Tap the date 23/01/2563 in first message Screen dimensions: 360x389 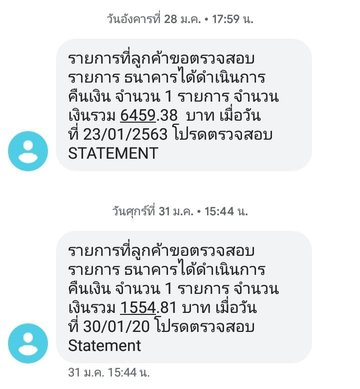pos(125,134)
